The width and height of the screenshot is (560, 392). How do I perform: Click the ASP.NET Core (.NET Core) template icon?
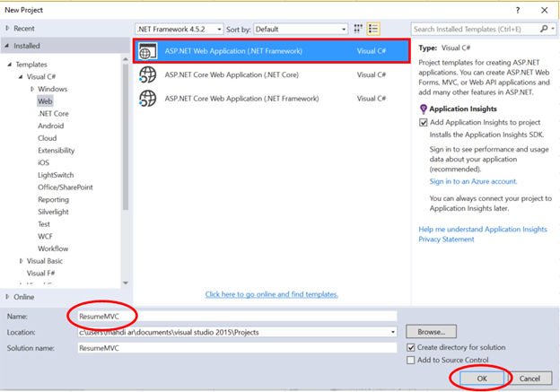pos(147,75)
